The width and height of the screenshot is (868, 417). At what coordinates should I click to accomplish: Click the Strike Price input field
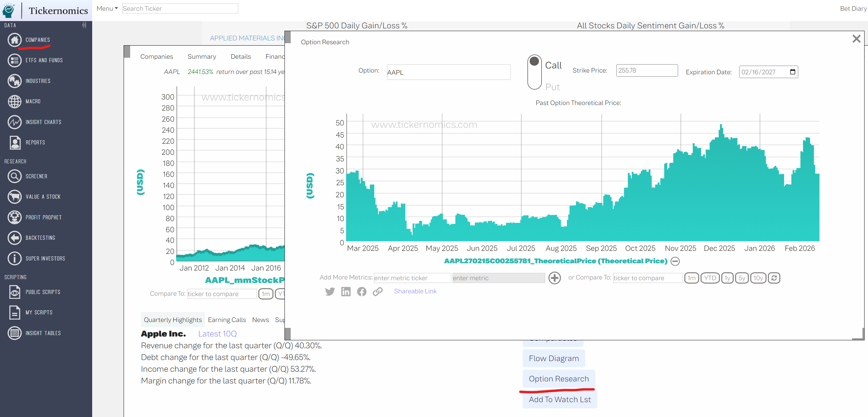click(646, 70)
